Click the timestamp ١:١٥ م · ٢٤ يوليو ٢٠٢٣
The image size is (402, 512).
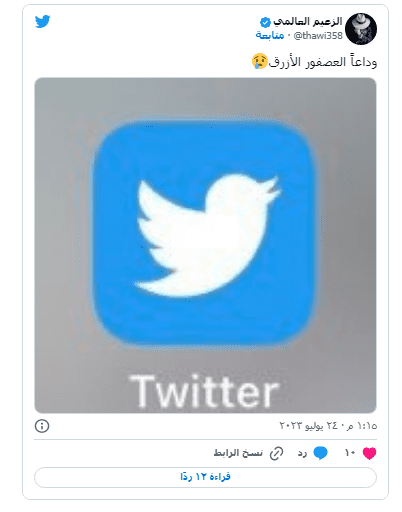(x=328, y=426)
